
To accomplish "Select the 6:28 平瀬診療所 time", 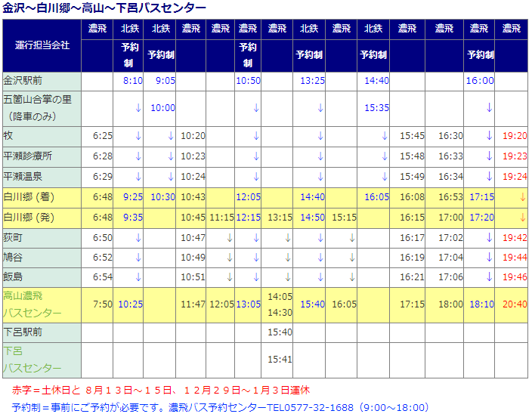I will pos(103,156).
